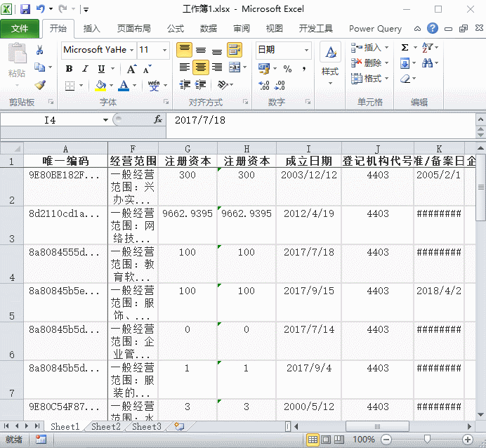The image size is (486, 448).
Task: Open the 文件 tab
Action: (20, 29)
